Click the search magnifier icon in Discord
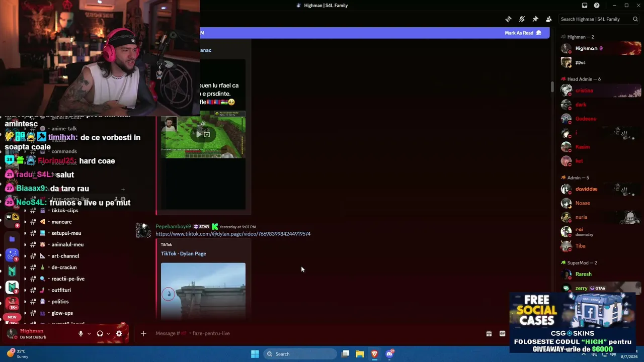 coord(635,19)
